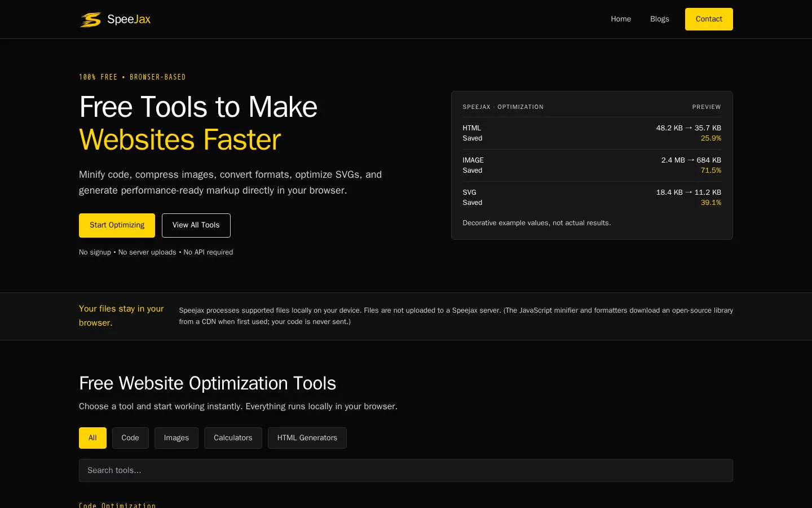Click the Start Optimizing button
The height and width of the screenshot is (508, 812).
(117, 225)
